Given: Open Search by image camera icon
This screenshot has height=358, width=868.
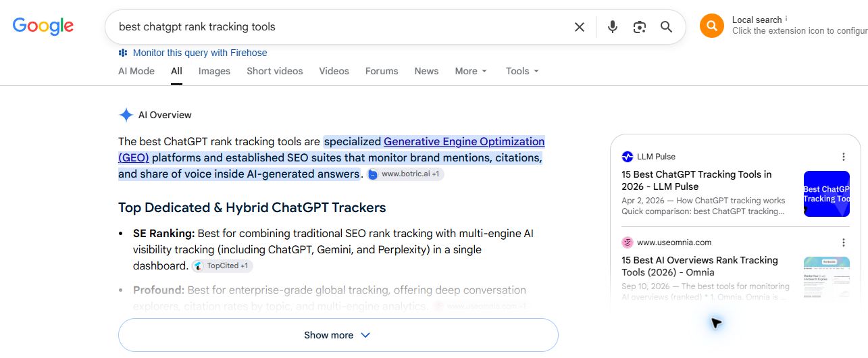Looking at the screenshot, I should 640,27.
